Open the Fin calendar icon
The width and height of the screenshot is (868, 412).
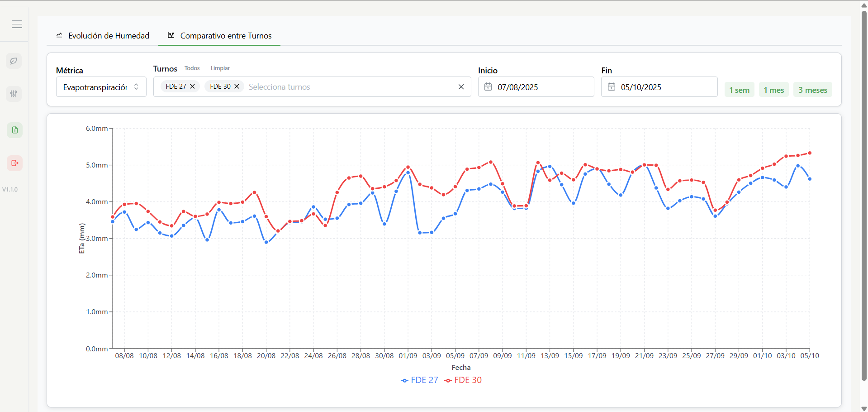click(612, 87)
